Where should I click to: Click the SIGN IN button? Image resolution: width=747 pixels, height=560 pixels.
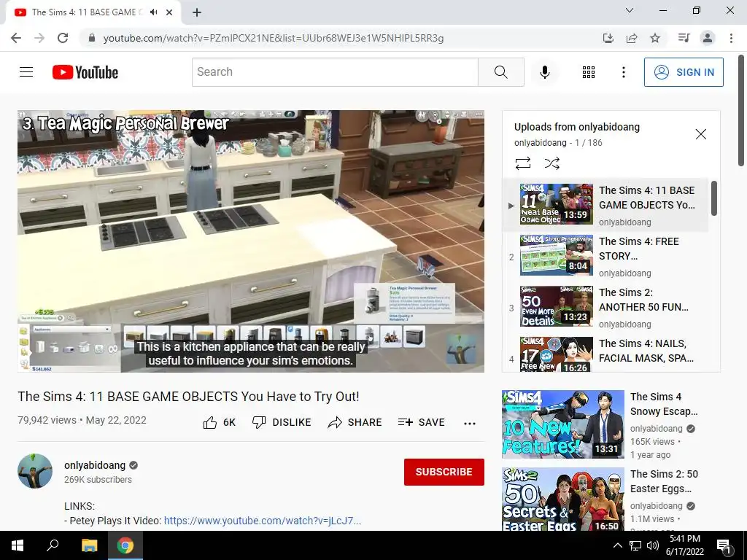pos(684,72)
